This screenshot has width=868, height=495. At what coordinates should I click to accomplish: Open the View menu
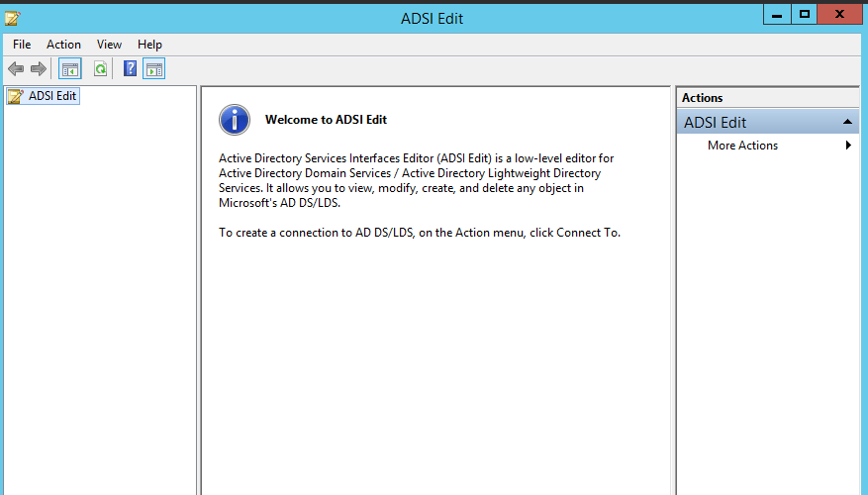point(109,45)
